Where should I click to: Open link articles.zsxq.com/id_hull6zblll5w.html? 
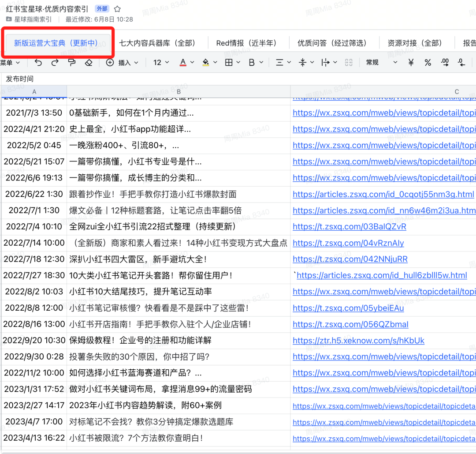pos(382,275)
